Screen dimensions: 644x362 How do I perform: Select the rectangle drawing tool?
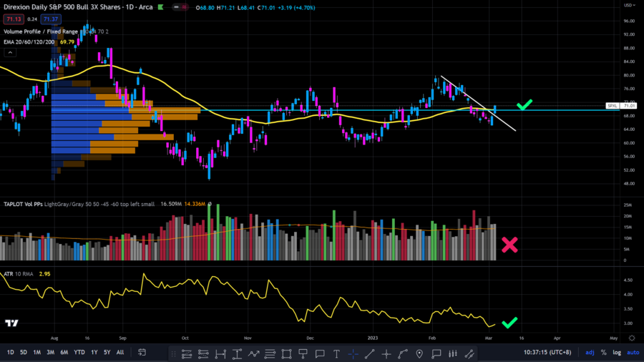pyautogui.click(x=286, y=353)
